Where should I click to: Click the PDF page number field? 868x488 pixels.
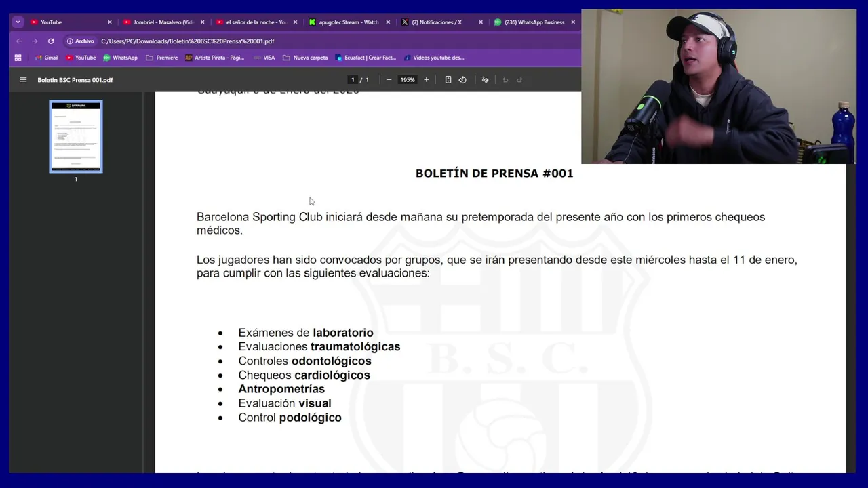[353, 80]
